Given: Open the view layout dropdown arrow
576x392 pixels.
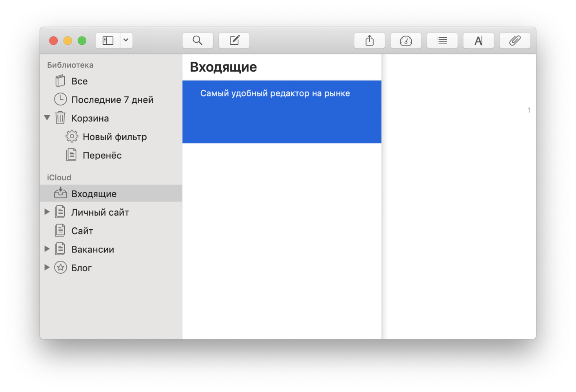Looking at the screenshot, I should tap(126, 40).
